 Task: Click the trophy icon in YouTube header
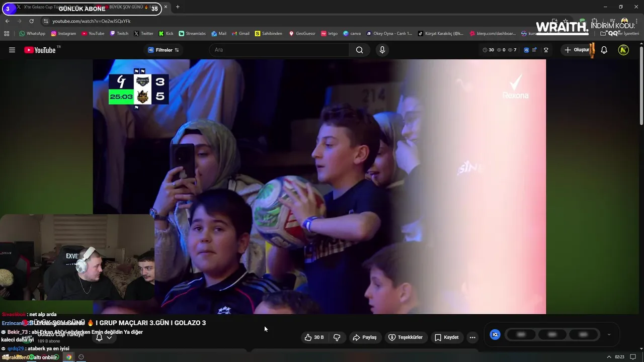[546, 50]
